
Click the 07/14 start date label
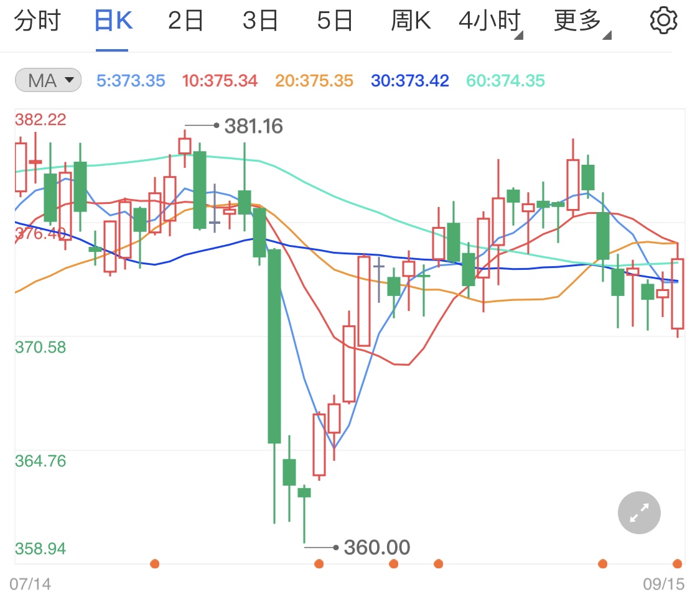pyautogui.click(x=30, y=583)
